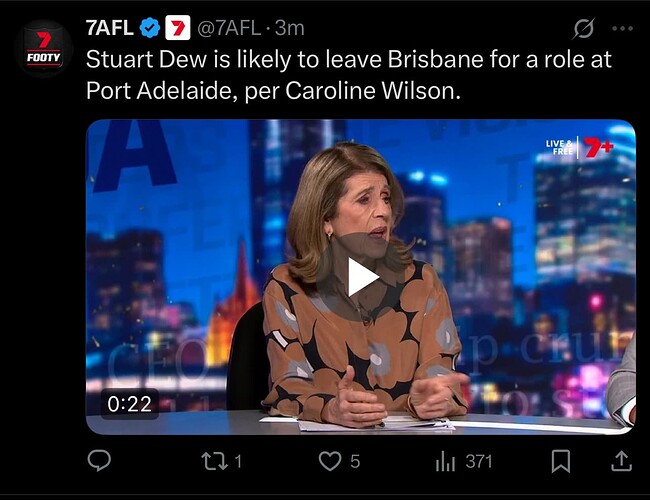
Task: Like the tweet with the heart icon
Action: [330, 461]
